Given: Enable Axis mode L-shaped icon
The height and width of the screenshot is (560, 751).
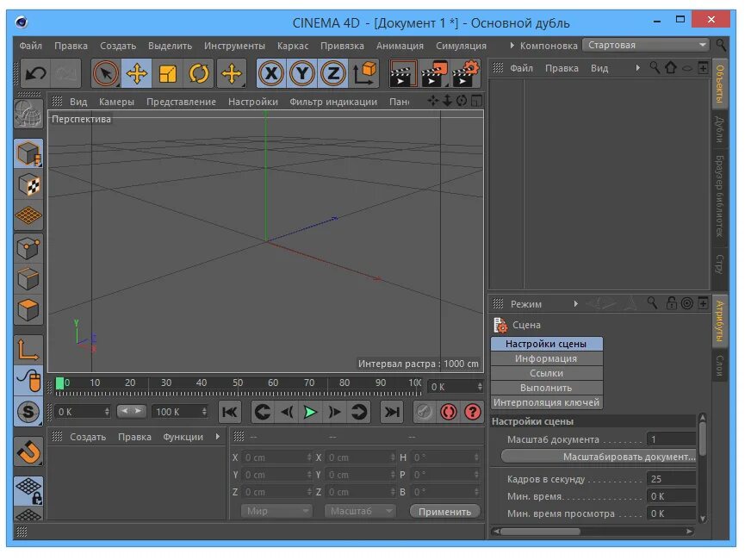Looking at the screenshot, I should pyautogui.click(x=28, y=349).
